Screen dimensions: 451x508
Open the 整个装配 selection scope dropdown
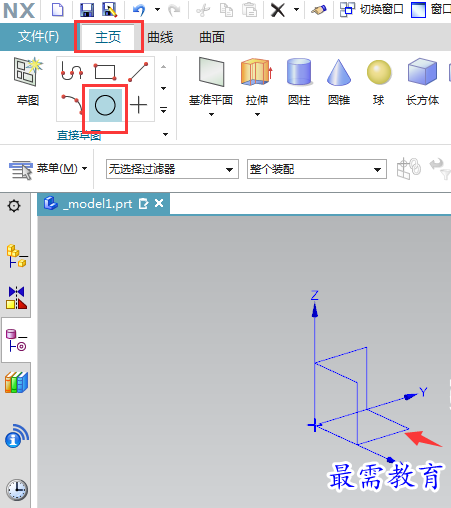(317, 169)
